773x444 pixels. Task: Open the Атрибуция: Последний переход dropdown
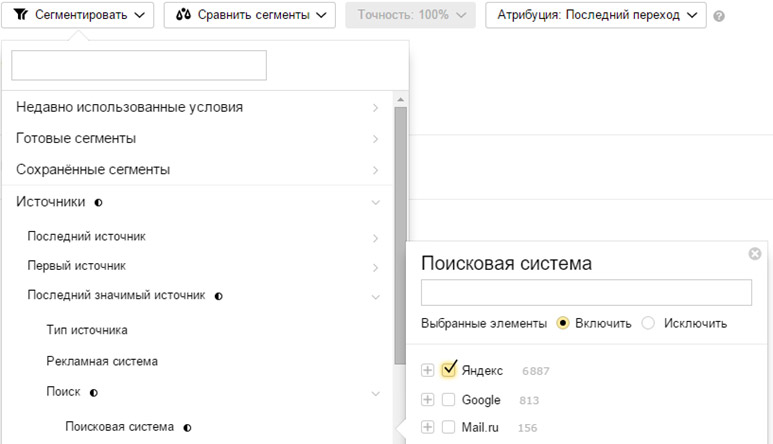click(x=596, y=15)
